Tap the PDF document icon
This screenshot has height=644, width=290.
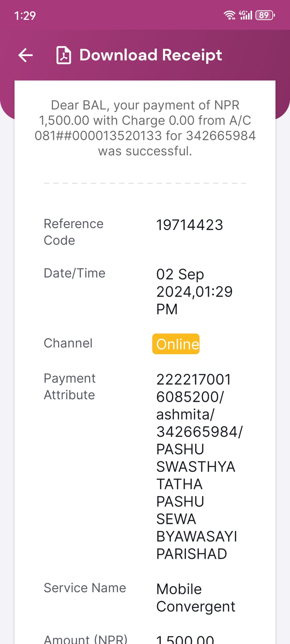(64, 55)
